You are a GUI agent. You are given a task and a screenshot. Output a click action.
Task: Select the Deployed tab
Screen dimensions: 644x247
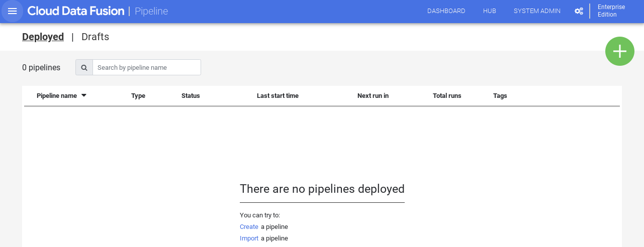coord(43,37)
